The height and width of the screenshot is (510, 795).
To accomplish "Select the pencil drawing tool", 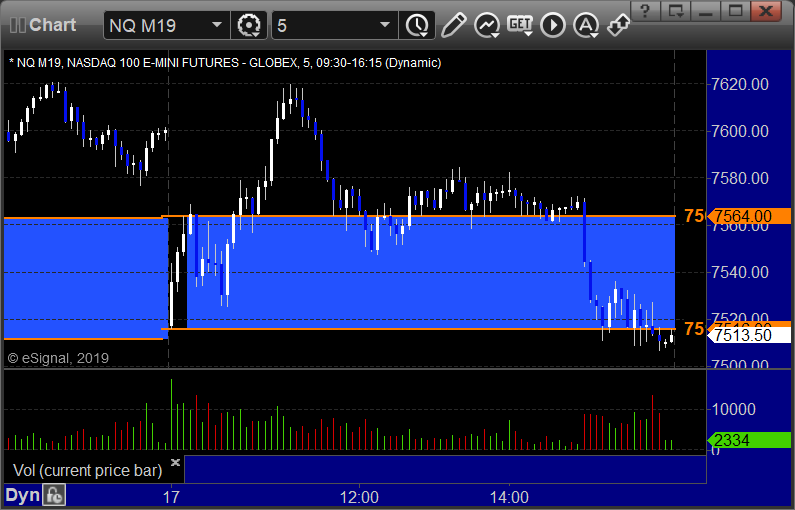I will tap(453, 25).
